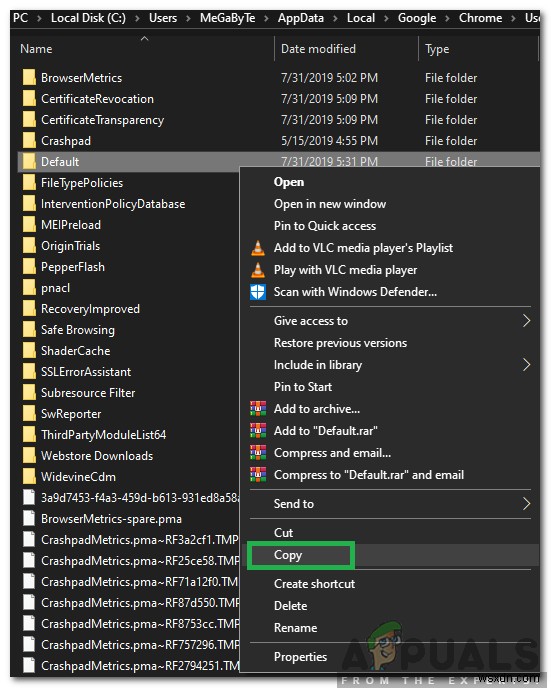Open breadcrumb dropdown arrow after Chrome
The image size is (551, 688).
point(513,18)
